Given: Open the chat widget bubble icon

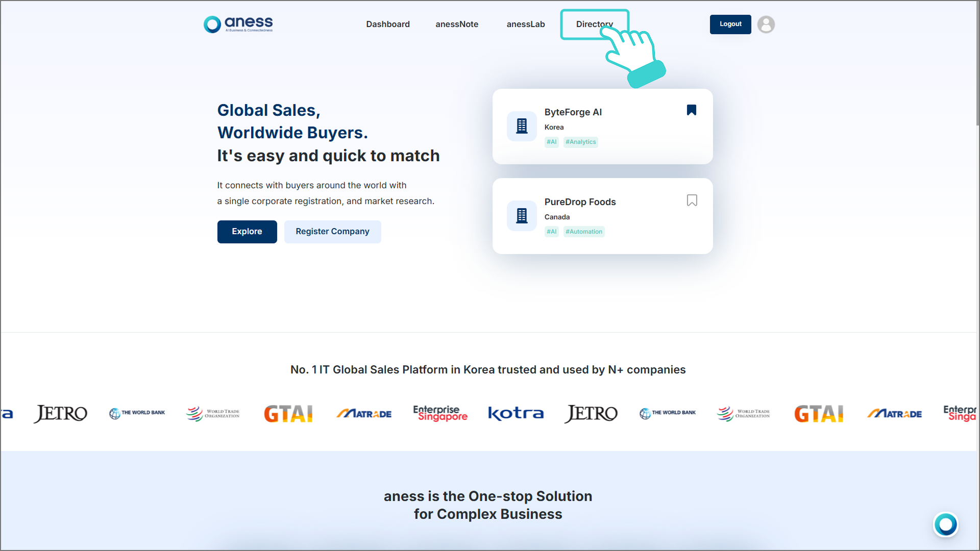Looking at the screenshot, I should (x=945, y=524).
